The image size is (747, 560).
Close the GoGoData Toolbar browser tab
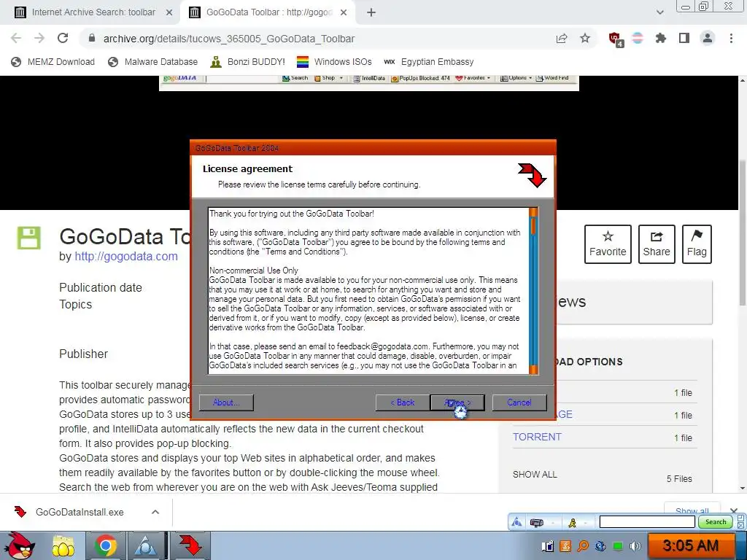click(344, 13)
